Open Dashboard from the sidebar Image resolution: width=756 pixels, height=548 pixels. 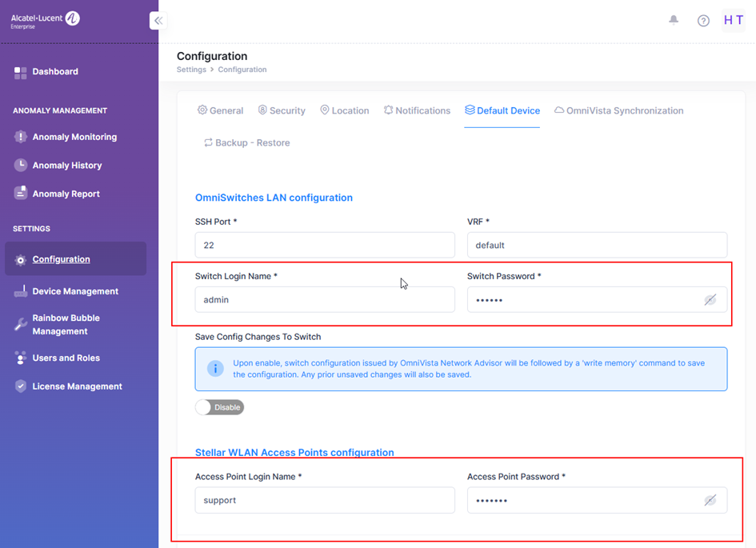tap(54, 72)
